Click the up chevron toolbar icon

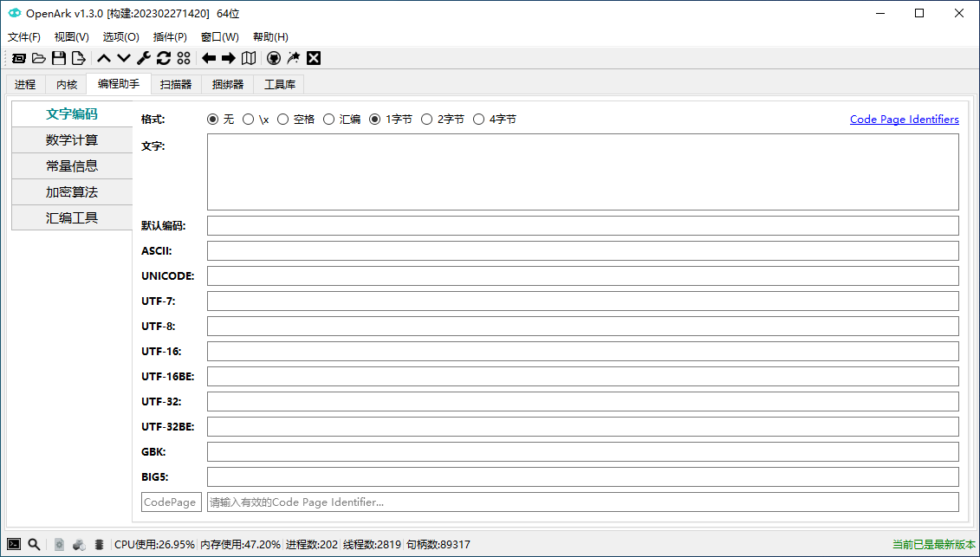click(104, 58)
